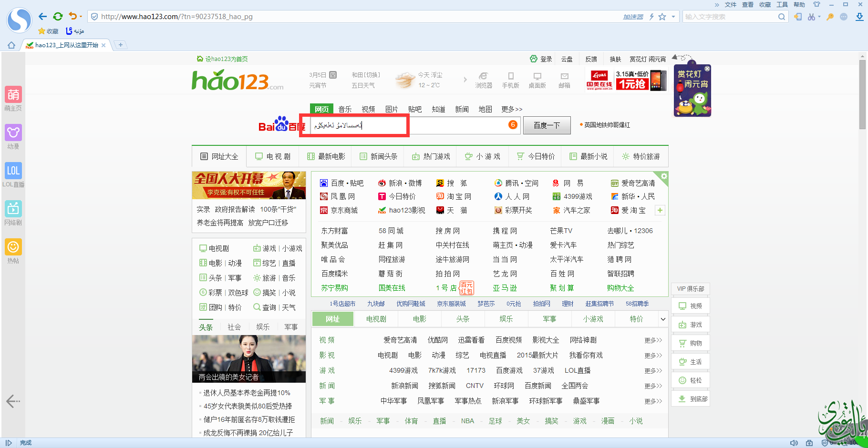
Task: Reload the page with the green refresh icon
Action: 58,17
